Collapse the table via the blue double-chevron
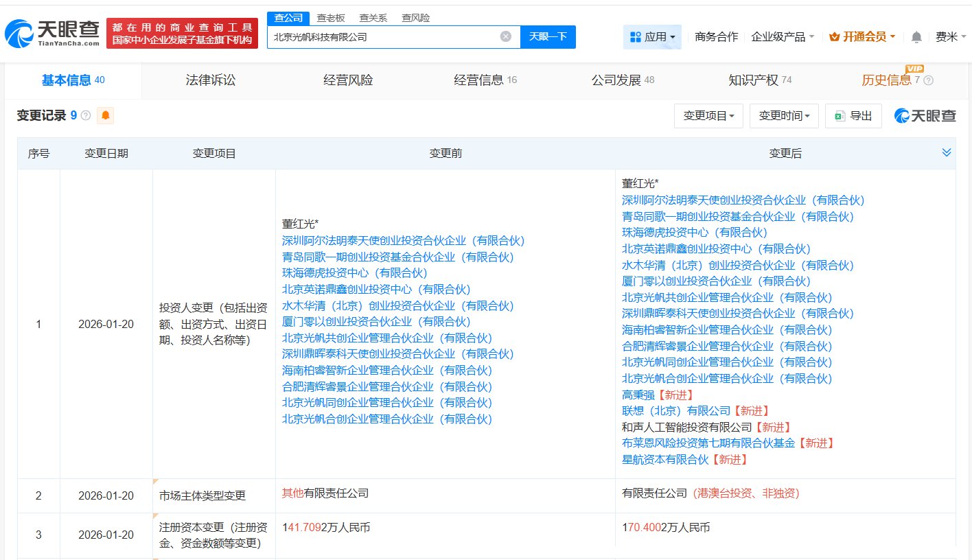The image size is (972, 560). tap(947, 152)
